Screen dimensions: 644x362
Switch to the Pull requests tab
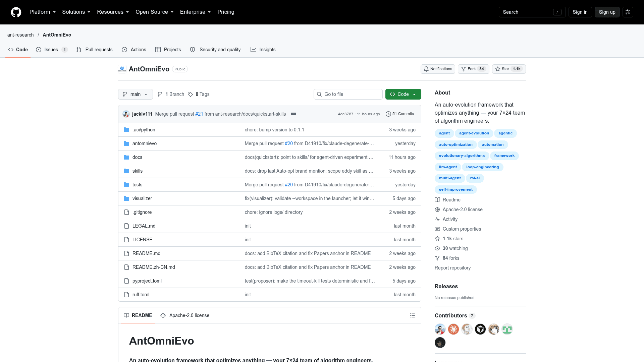pyautogui.click(x=95, y=50)
